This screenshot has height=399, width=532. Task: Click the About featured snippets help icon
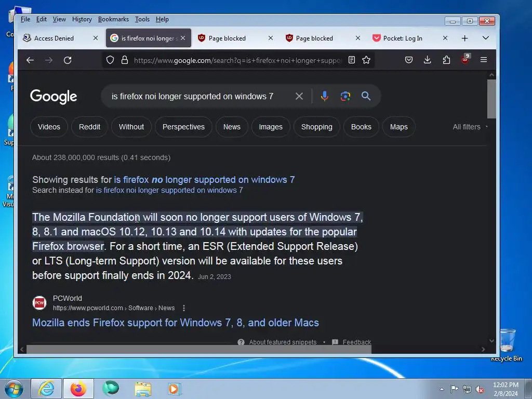point(241,342)
